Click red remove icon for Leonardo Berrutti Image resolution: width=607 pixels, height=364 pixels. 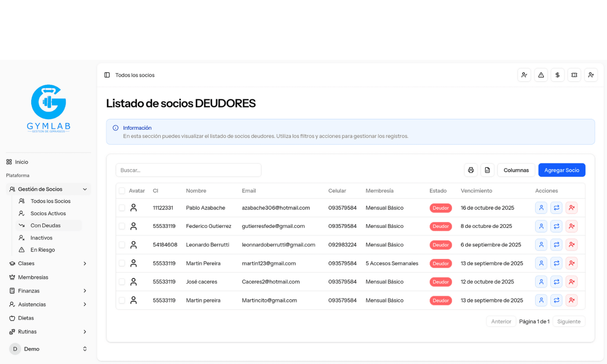click(572, 245)
